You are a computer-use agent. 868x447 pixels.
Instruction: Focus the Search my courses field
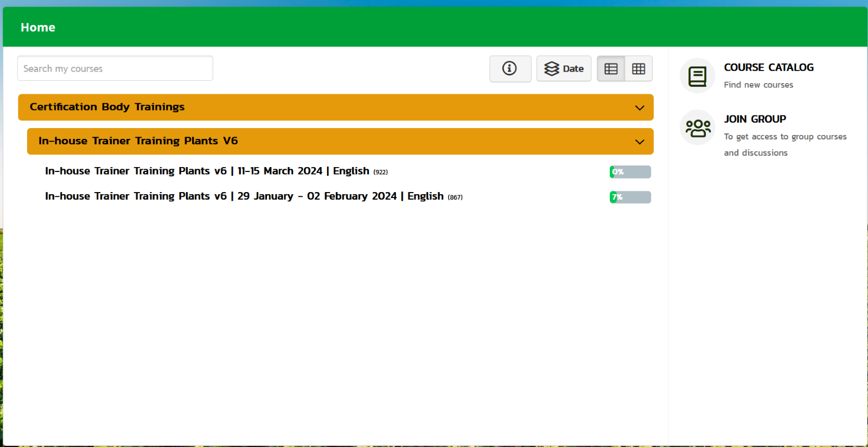click(115, 68)
